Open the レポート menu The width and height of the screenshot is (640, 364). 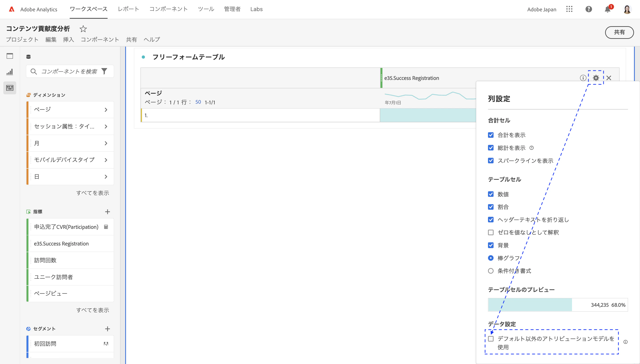pyautogui.click(x=128, y=9)
